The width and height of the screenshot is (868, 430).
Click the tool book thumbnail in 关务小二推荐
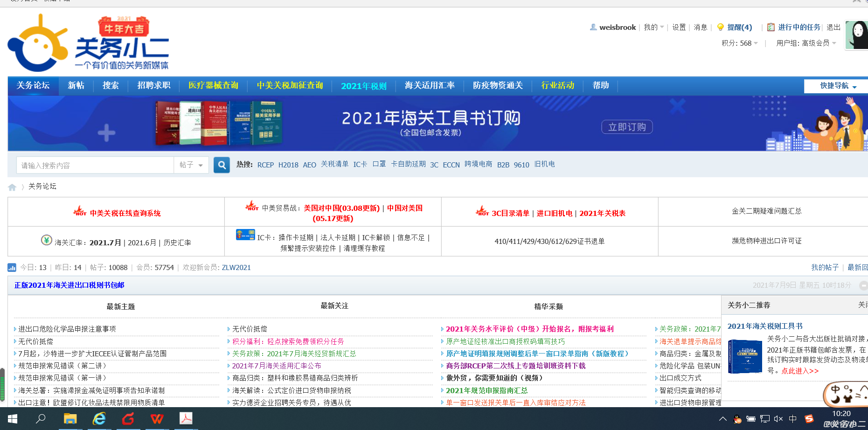click(745, 357)
